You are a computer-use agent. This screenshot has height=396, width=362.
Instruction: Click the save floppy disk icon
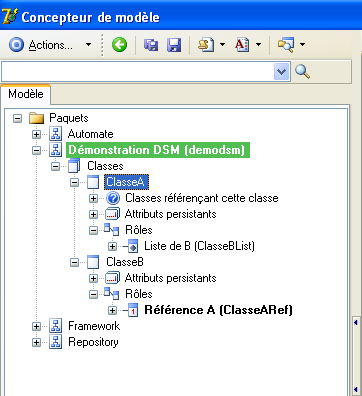174,45
